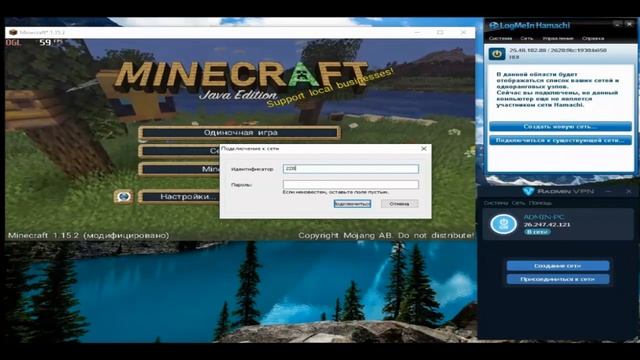Click the Copyright Mojang AB text
This screenshot has width=640, height=360.
(386, 236)
